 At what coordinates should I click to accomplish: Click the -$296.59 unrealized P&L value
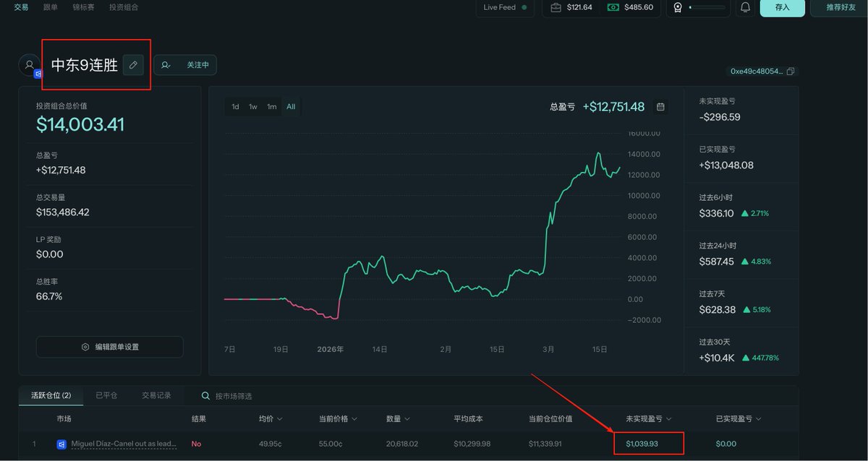tap(720, 117)
